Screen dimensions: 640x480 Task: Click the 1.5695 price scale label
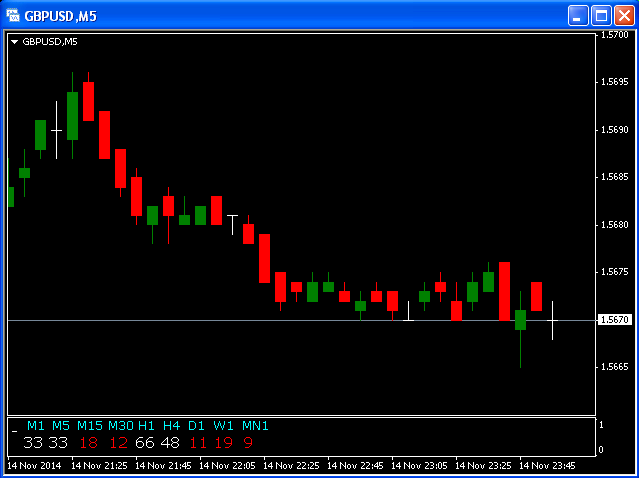click(x=614, y=82)
